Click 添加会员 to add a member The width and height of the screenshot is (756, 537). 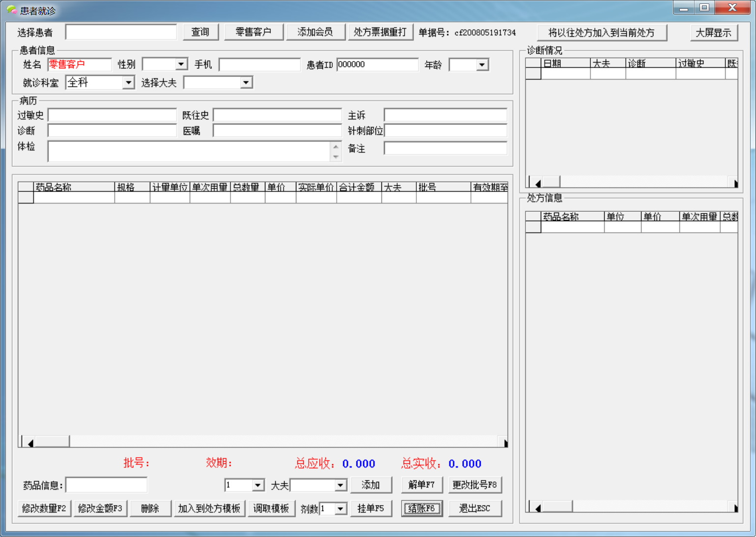point(316,31)
